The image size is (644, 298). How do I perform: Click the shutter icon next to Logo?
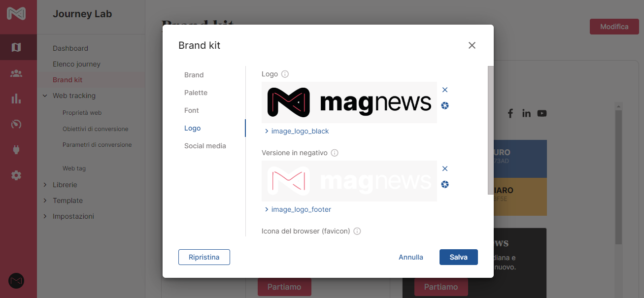pyautogui.click(x=445, y=105)
